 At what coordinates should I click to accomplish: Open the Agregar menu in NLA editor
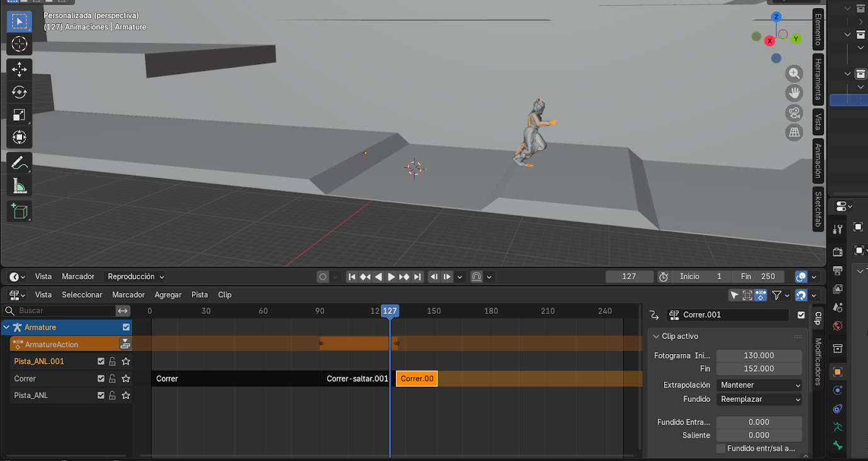[x=168, y=295]
